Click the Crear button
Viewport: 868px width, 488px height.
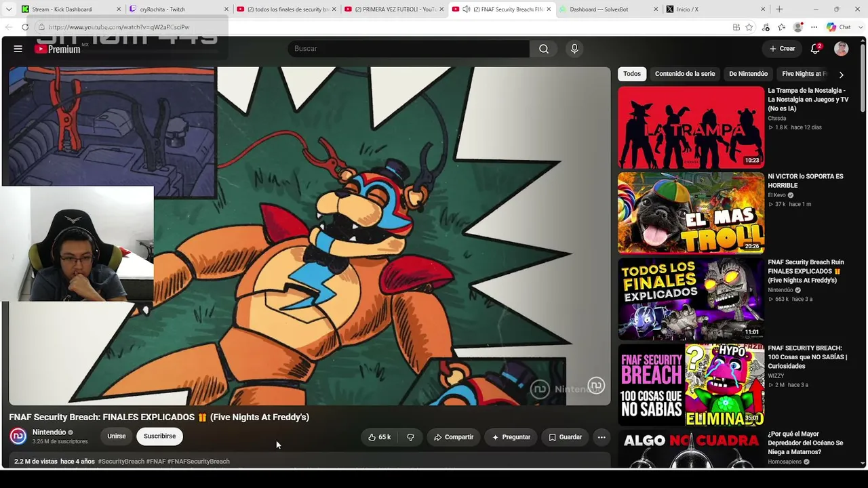tap(782, 49)
